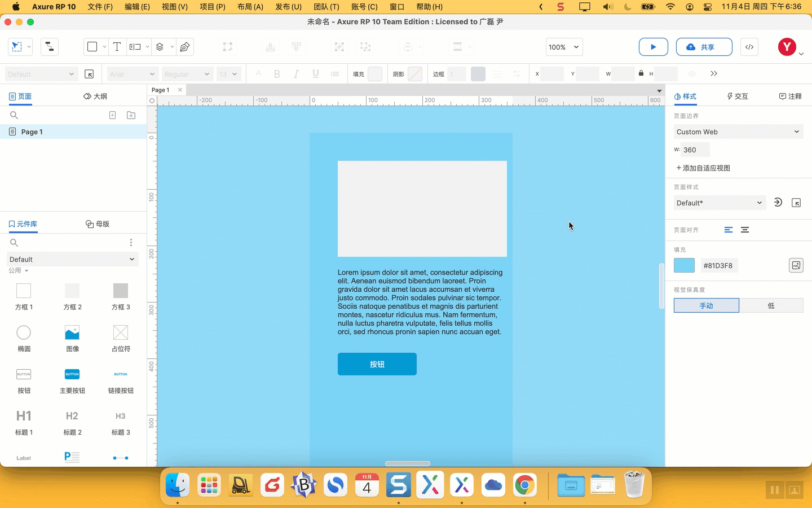
Task: Open the 发布 (U) menu
Action: click(288, 7)
